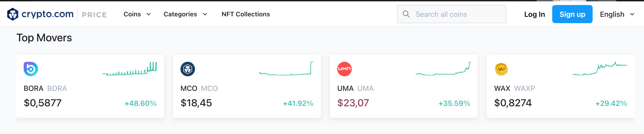
Task: Select the BORA coin logo
Action: pyautogui.click(x=31, y=69)
